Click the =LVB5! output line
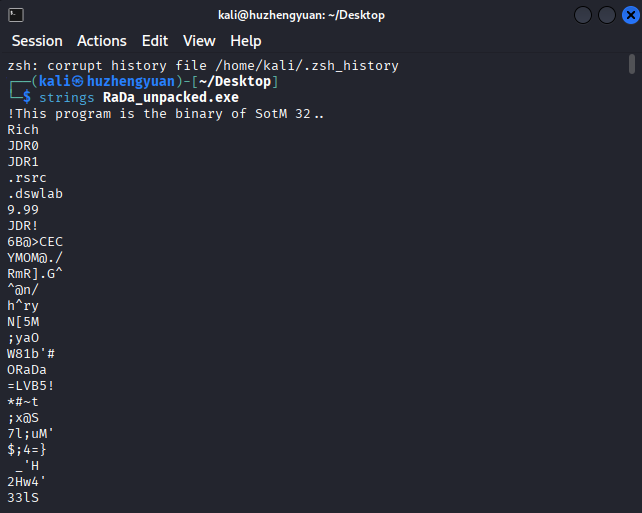 pos(31,386)
